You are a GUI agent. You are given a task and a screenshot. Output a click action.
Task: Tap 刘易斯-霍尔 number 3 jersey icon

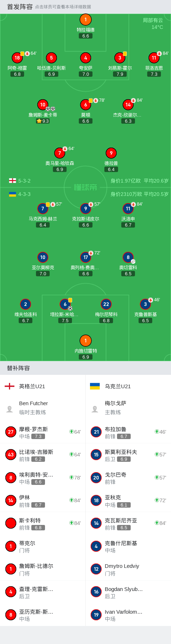(120, 58)
